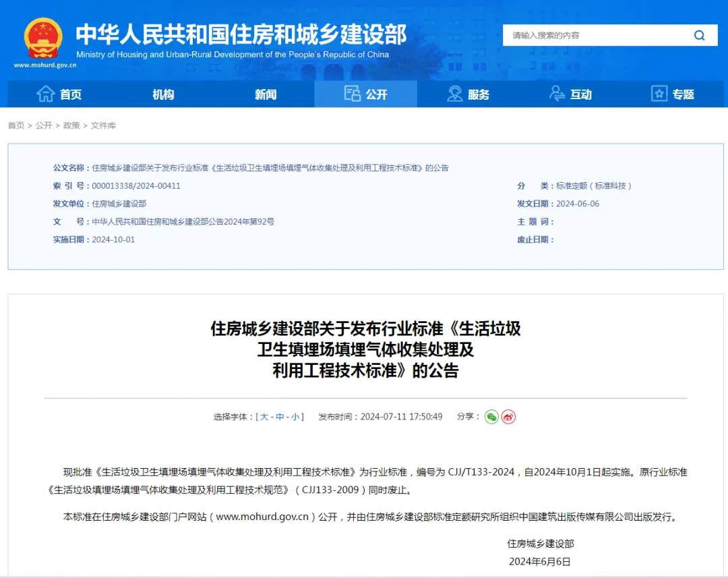Share article via WeChat icon

491,417
